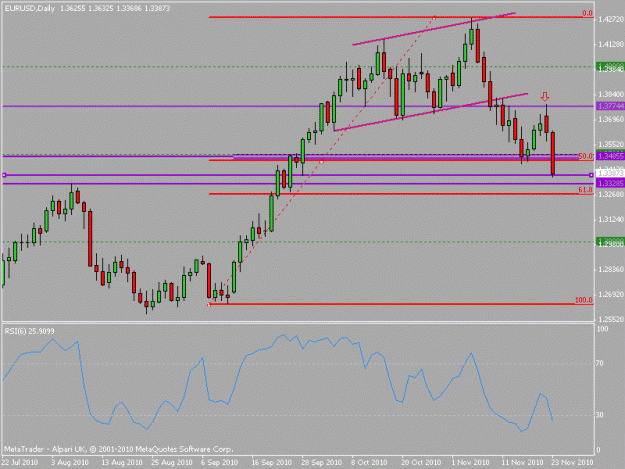Click the Fibonacci 50.0 level label
This screenshot has height=469, width=625.
click(585, 156)
